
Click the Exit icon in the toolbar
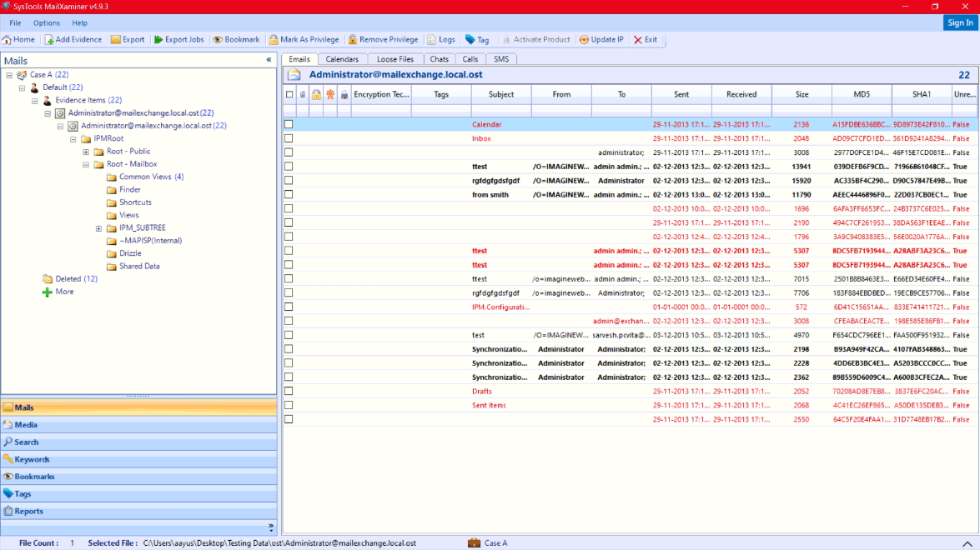pyautogui.click(x=637, y=39)
